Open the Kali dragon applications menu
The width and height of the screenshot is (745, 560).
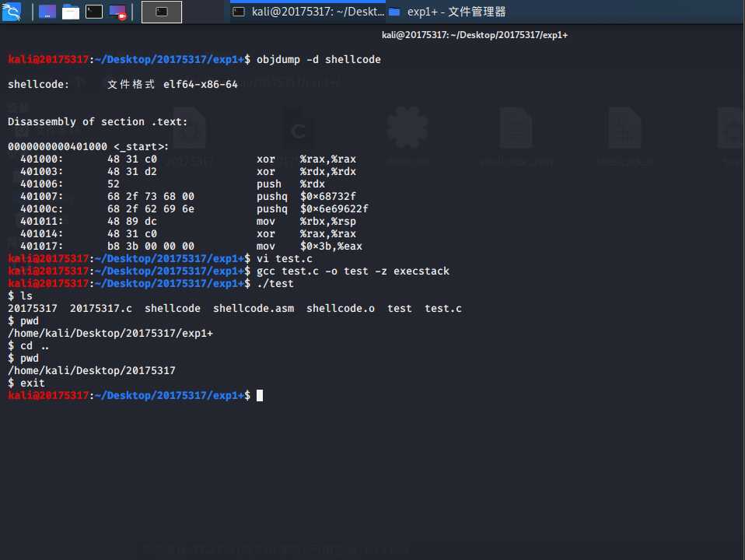pos(12,12)
